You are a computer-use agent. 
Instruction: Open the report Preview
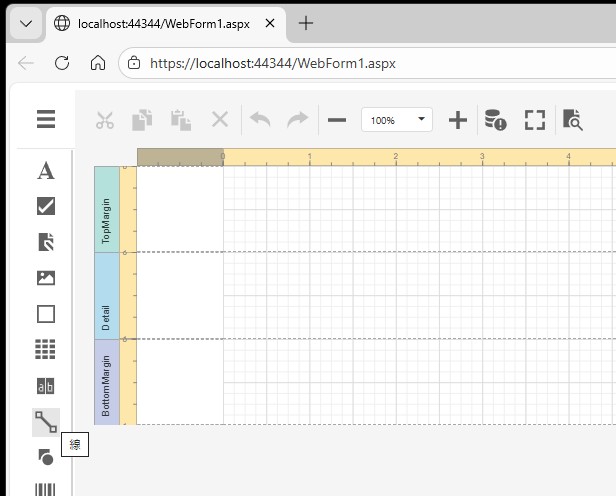(x=572, y=120)
